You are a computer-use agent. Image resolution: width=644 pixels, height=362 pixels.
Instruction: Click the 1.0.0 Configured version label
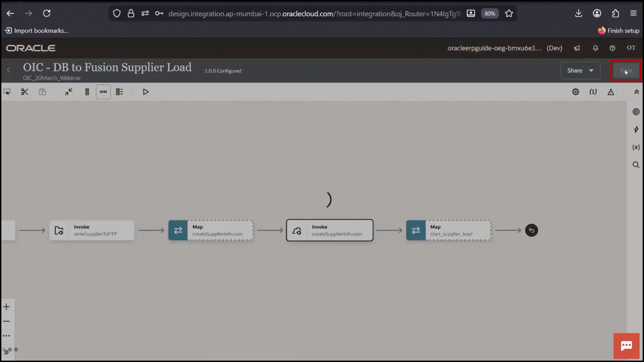pos(223,71)
